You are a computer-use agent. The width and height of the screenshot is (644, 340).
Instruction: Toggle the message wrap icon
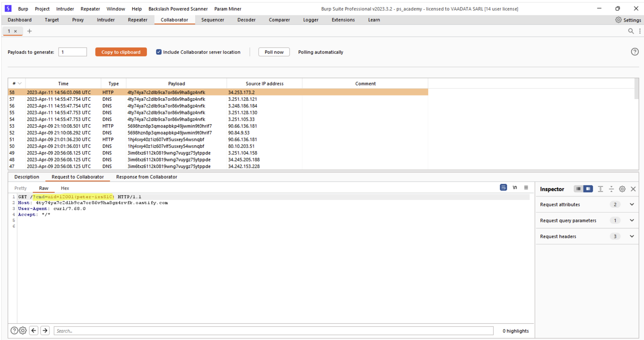point(503,188)
